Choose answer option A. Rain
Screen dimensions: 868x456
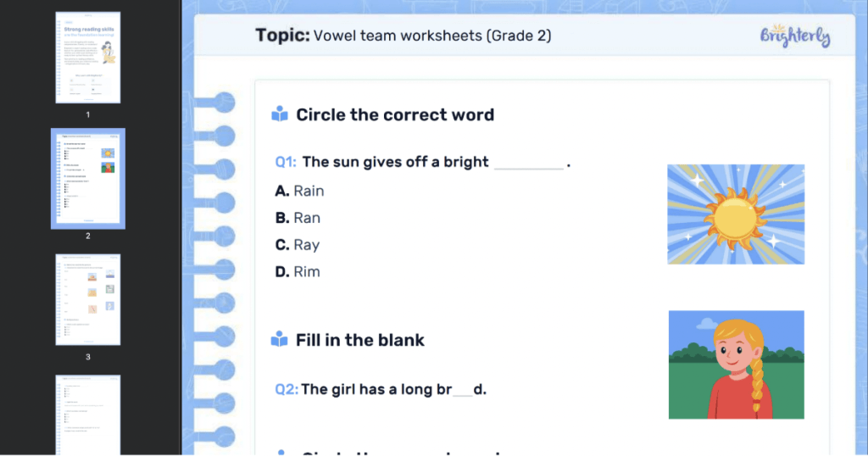coord(299,191)
